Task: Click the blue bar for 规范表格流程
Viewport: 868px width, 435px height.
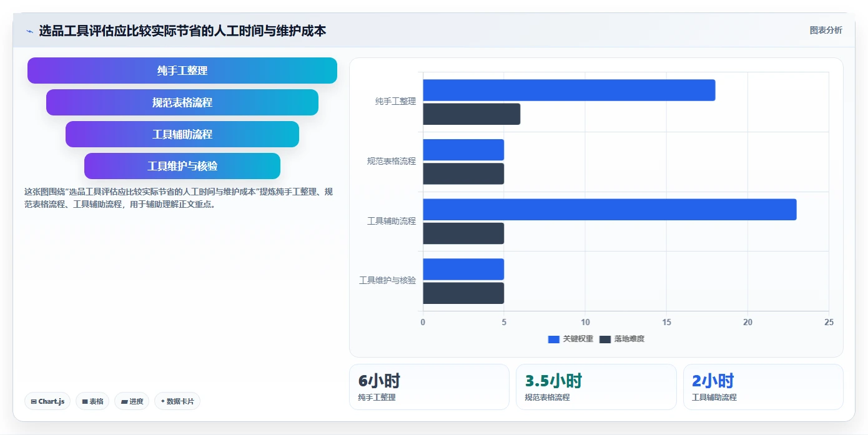Action: (x=463, y=150)
